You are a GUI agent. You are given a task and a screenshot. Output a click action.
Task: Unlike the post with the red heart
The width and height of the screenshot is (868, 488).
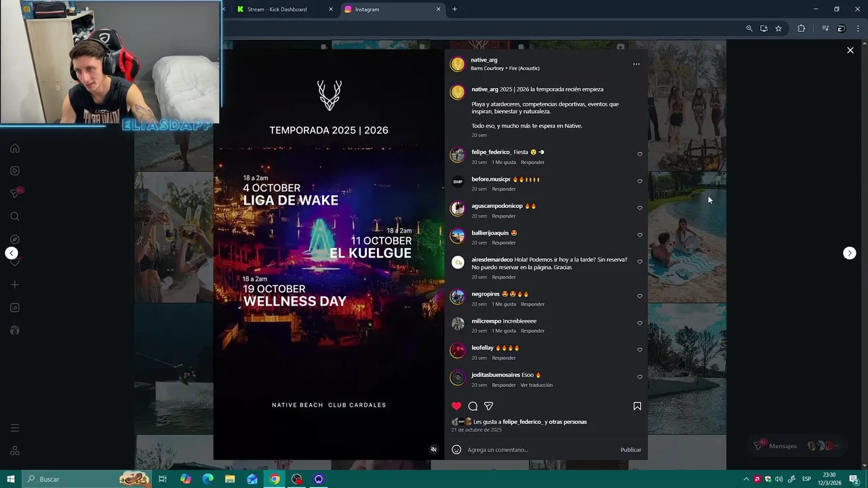point(456,406)
